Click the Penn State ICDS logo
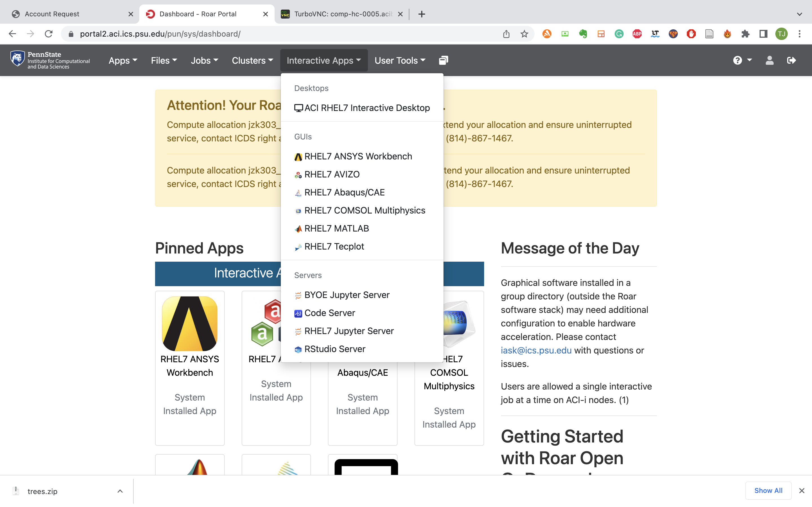The height and width of the screenshot is (507, 812). 50,60
